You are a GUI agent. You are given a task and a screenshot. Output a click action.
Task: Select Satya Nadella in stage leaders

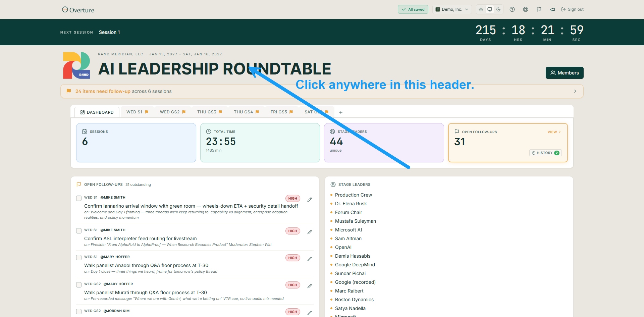pyautogui.click(x=350, y=308)
